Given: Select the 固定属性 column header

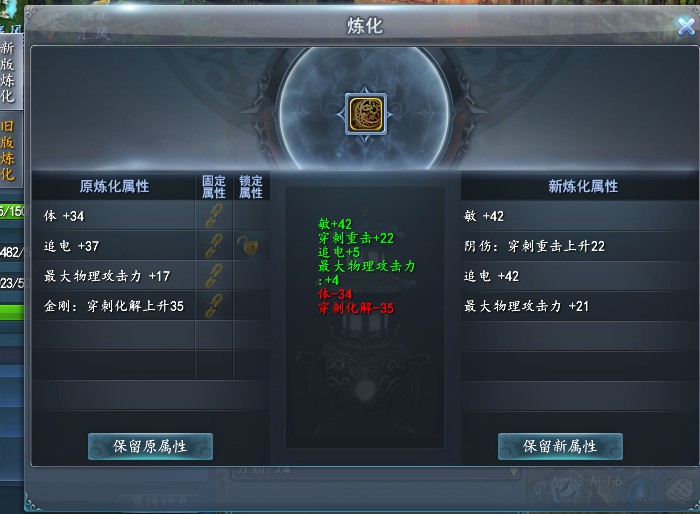Looking at the screenshot, I should point(214,187).
